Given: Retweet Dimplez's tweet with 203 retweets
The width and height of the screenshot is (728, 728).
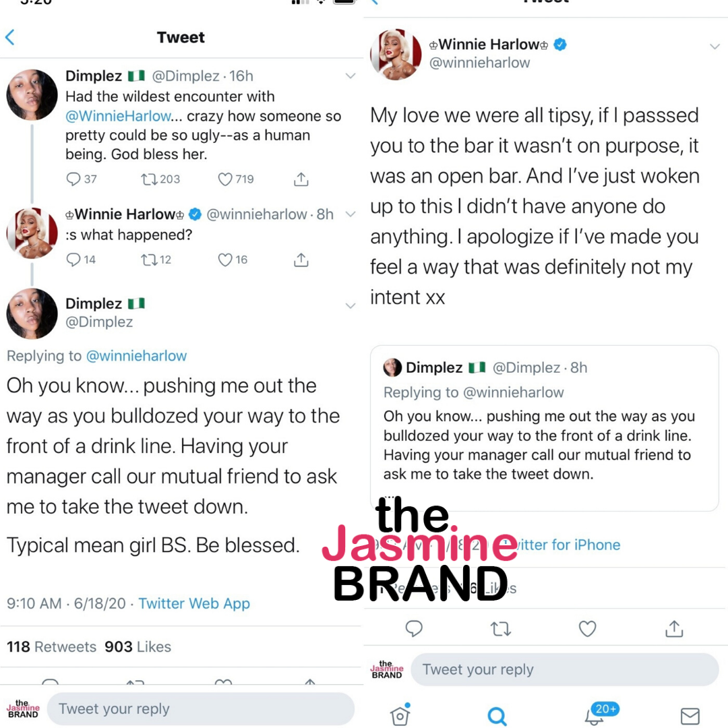Looking at the screenshot, I should [x=148, y=179].
